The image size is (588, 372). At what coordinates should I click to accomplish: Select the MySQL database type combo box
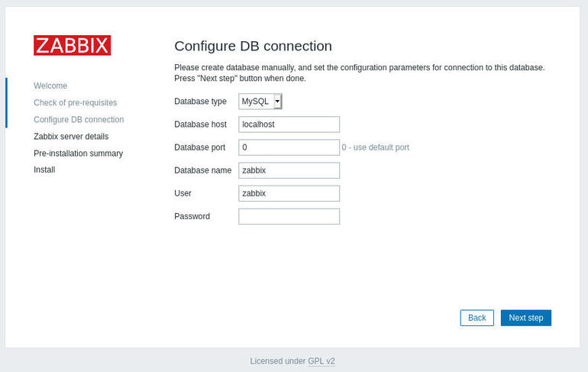click(x=260, y=102)
